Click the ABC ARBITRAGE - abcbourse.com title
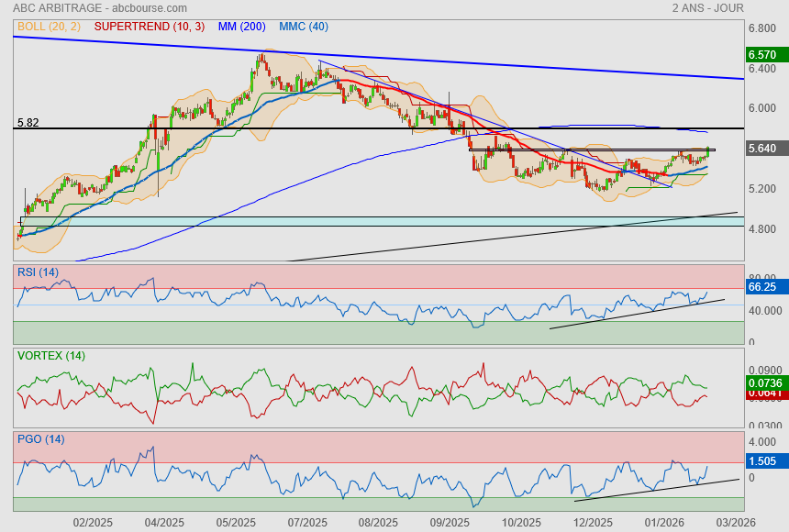This screenshot has width=789, height=532. click(x=100, y=8)
